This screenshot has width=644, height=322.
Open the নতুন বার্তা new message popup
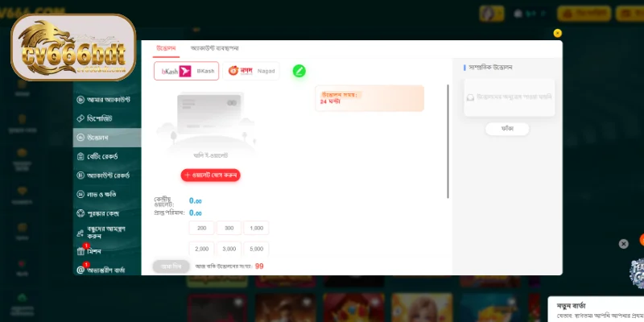pos(596,310)
